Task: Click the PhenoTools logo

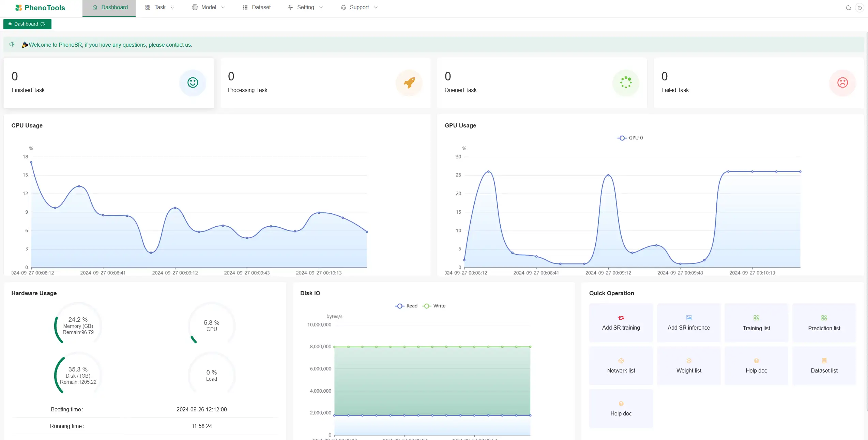Action: tap(40, 7)
